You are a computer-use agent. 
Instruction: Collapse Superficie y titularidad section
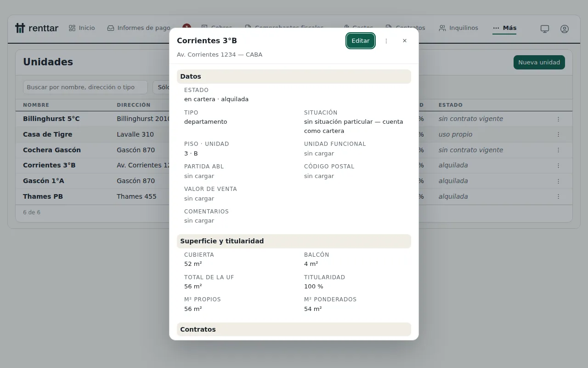294,241
